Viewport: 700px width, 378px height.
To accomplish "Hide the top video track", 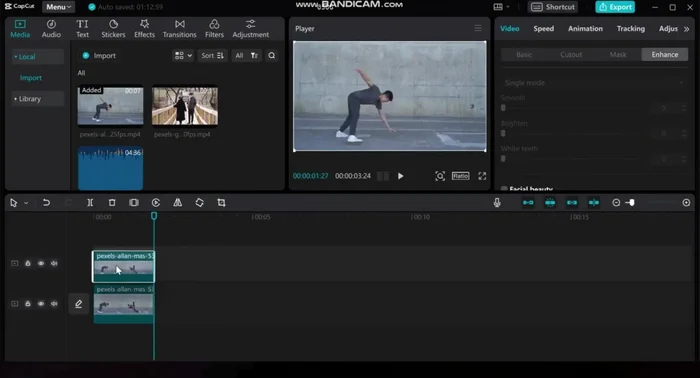I will 41,263.
